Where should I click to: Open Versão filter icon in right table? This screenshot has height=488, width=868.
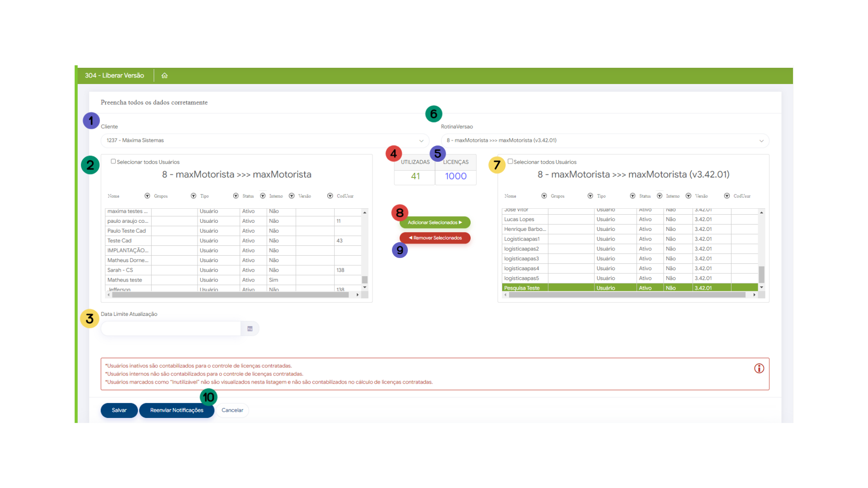726,196
